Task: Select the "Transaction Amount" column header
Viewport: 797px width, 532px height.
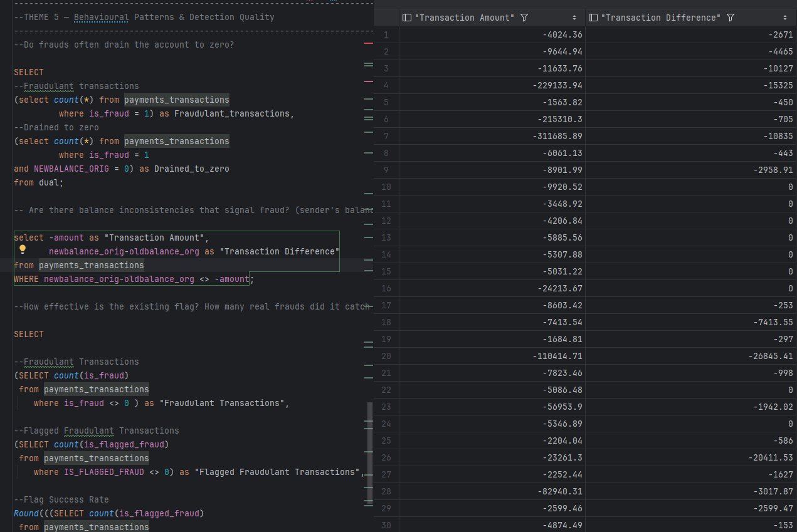Action: [492, 18]
